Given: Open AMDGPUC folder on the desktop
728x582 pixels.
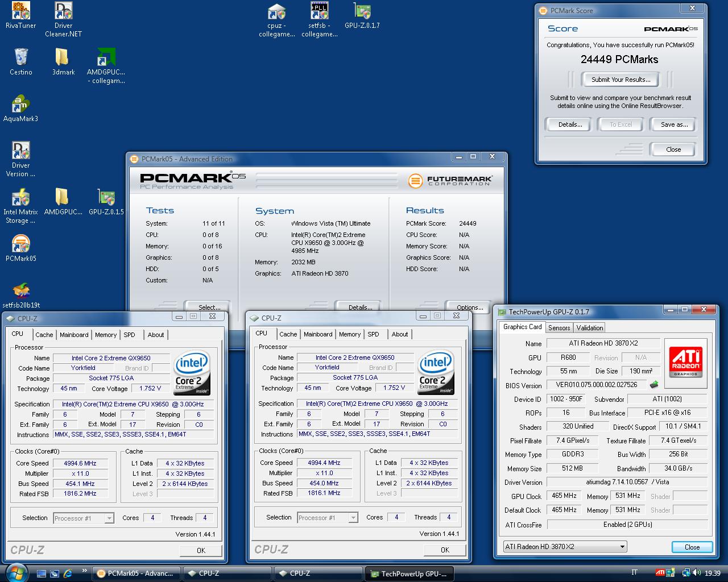Looking at the screenshot, I should [x=62, y=197].
